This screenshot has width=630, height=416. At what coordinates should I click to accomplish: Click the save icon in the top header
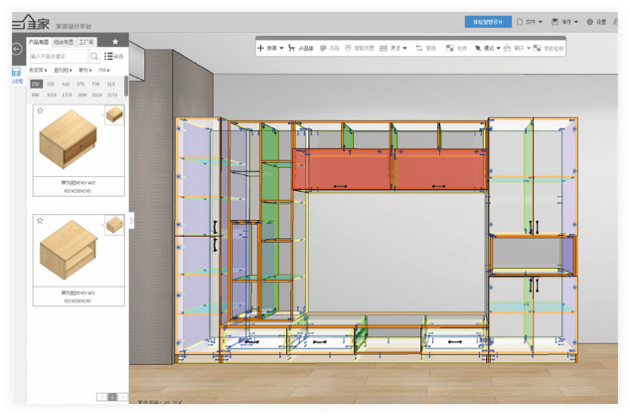click(x=554, y=21)
